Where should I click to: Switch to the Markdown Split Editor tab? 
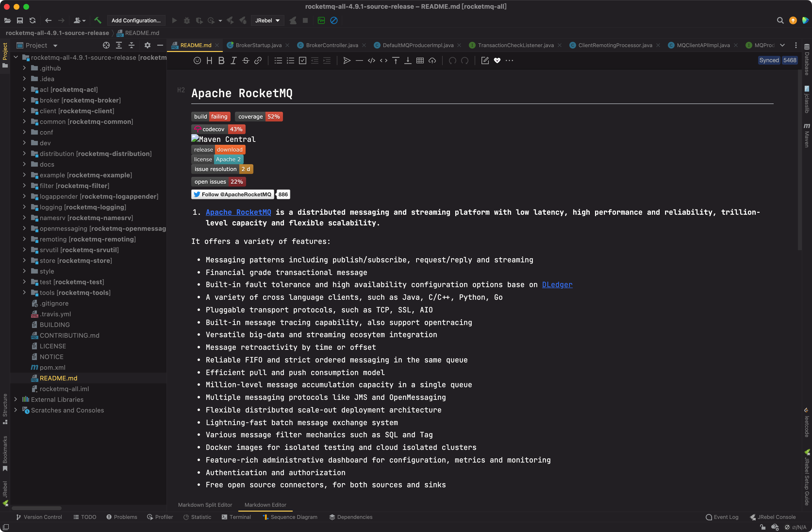[205, 505]
